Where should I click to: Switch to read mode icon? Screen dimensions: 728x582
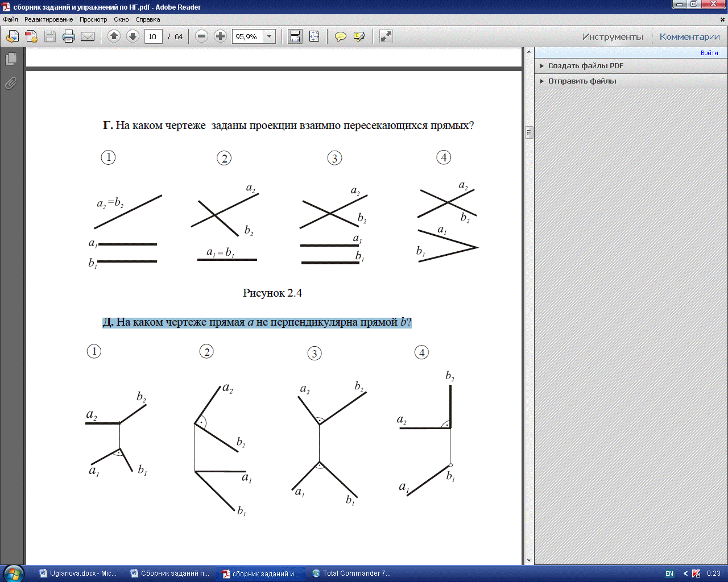386,36
